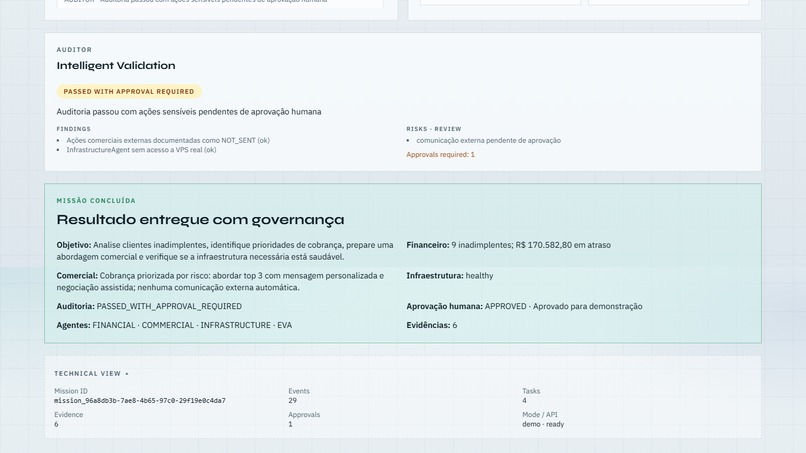Click the AUDITOR label above Intelligent Validation
Screen dimensions: 806x453
click(74, 50)
